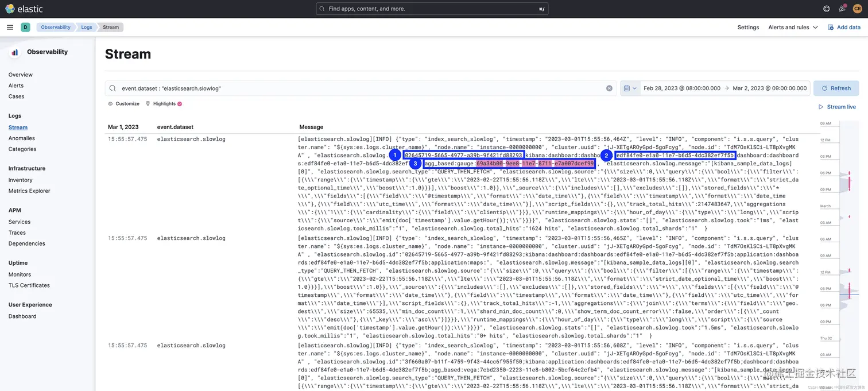This screenshot has width=868, height=391.
Task: Jump to 09 AM on the minimap top
Action: 826,123
